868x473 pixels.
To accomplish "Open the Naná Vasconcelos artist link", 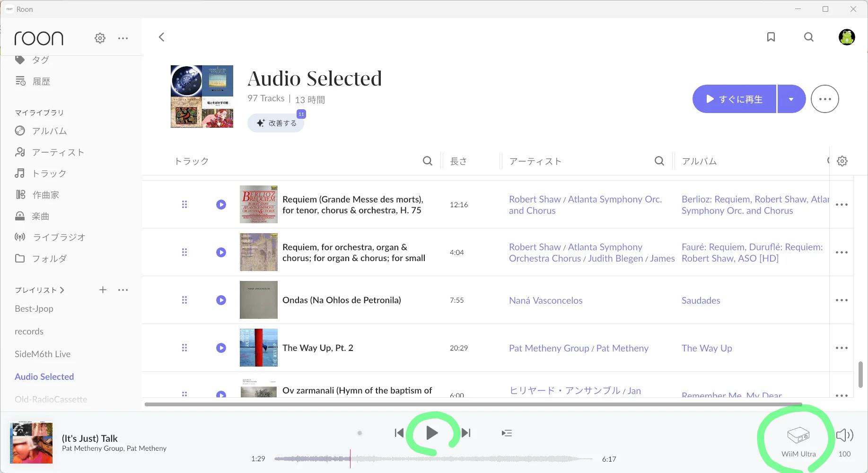I will coord(545,300).
